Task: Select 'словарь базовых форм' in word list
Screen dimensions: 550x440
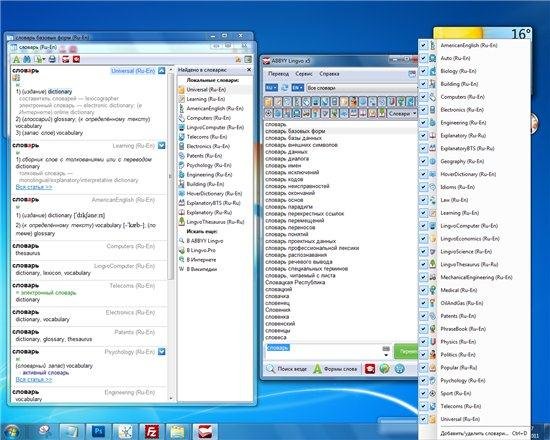Action: [x=295, y=131]
